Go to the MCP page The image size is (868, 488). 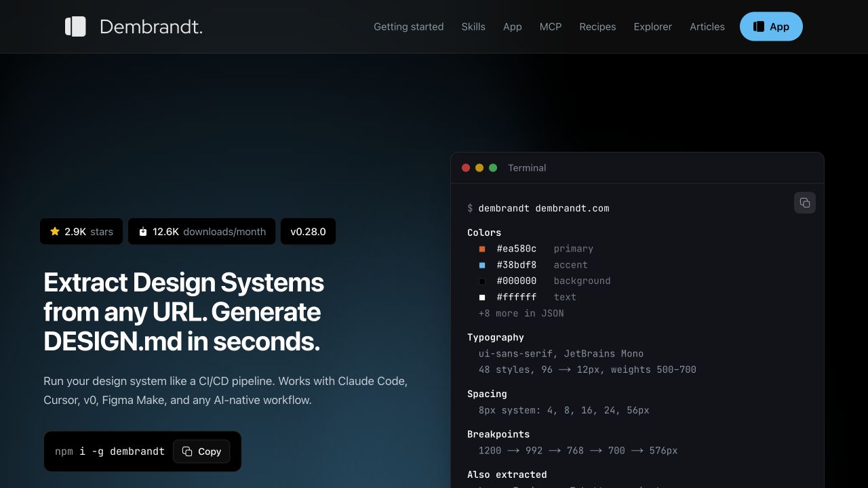(x=551, y=26)
